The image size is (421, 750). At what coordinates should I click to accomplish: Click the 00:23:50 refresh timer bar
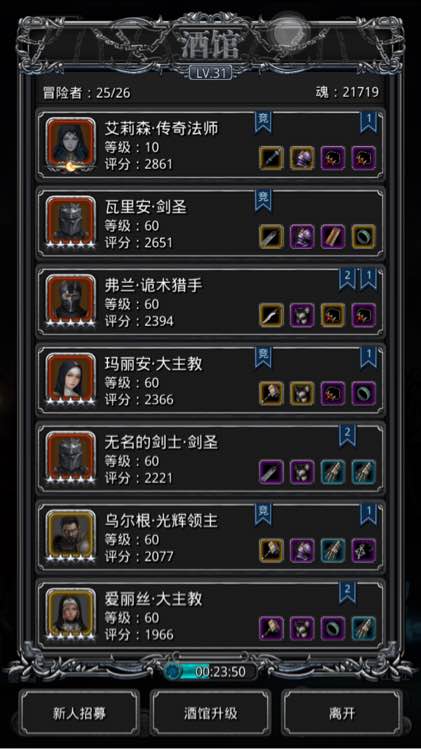click(x=210, y=672)
